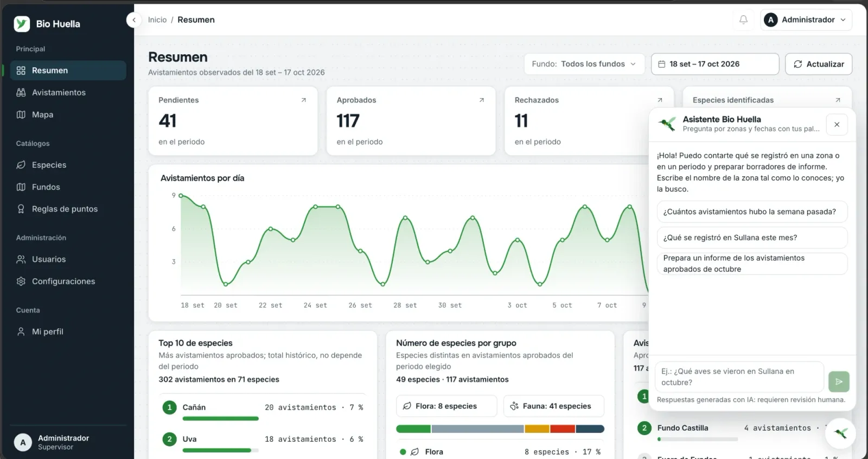Open Reglas de puntos in sidebar
The height and width of the screenshot is (459, 868).
(68, 209)
